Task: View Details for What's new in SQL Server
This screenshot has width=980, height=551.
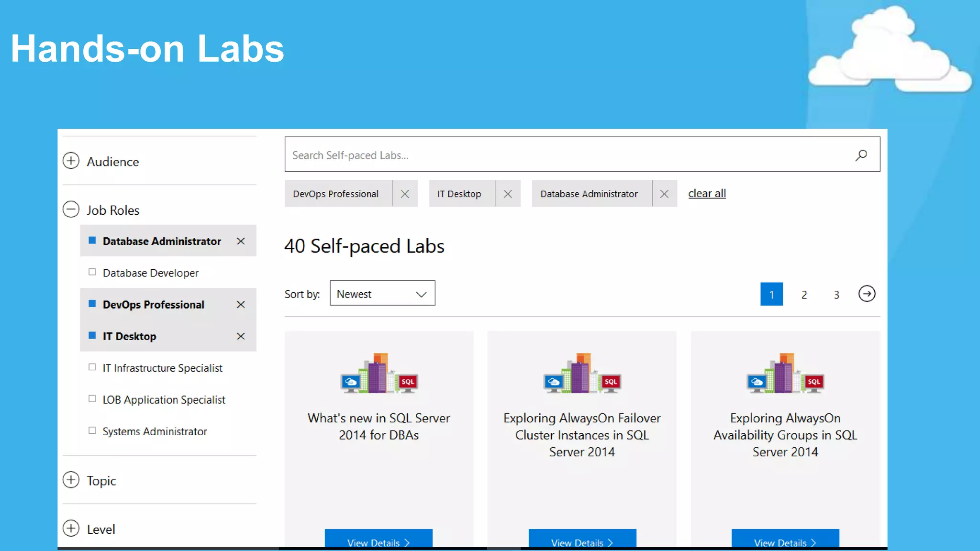Action: click(379, 540)
